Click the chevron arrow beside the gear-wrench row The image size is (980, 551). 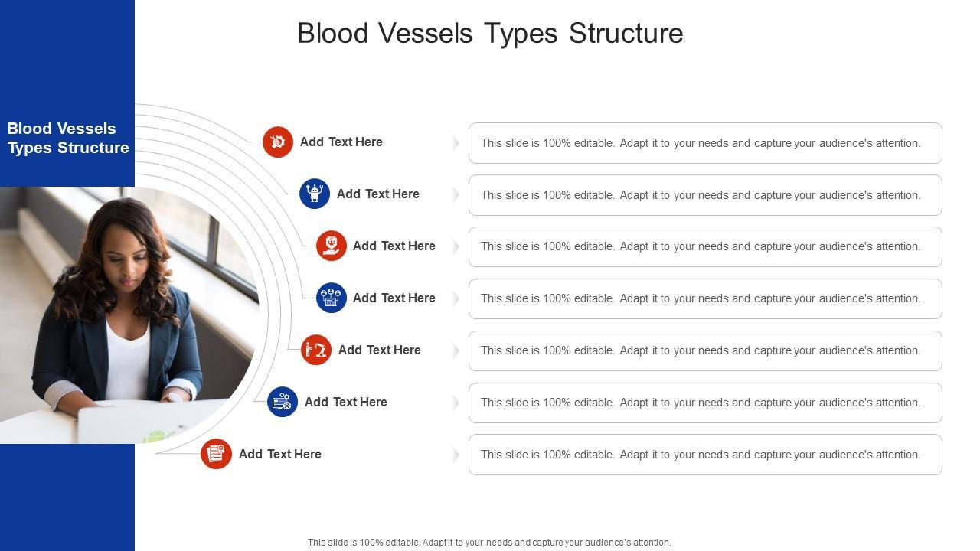456,143
